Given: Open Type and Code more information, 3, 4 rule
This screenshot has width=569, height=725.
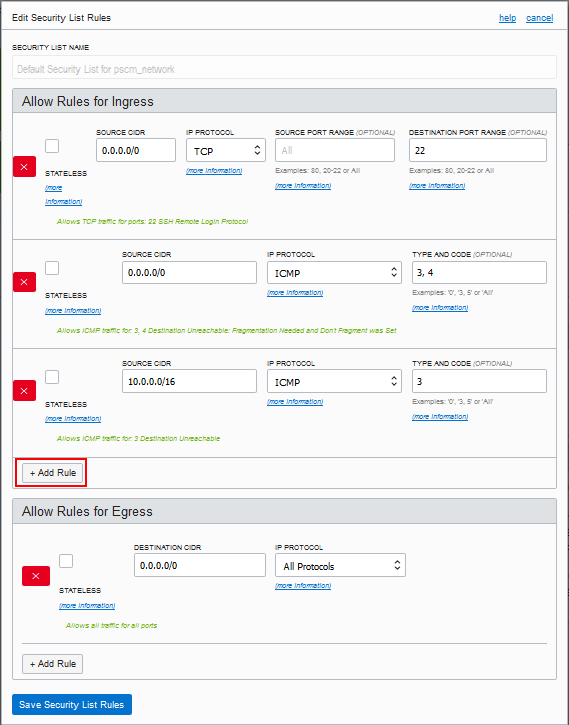Looking at the screenshot, I should pos(440,307).
